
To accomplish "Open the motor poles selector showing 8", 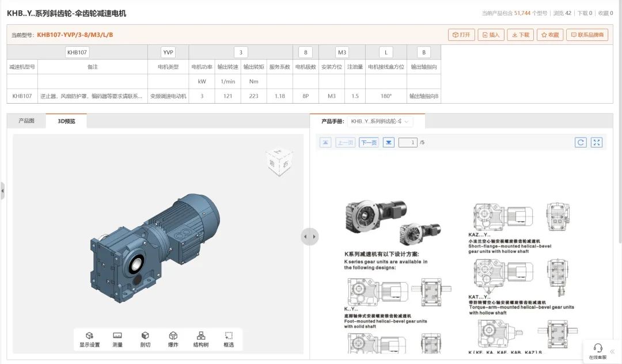I will tap(305, 52).
